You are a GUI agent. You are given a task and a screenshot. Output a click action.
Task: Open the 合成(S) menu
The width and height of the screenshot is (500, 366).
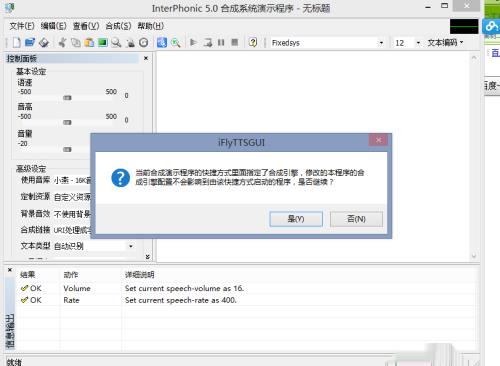pyautogui.click(x=118, y=26)
